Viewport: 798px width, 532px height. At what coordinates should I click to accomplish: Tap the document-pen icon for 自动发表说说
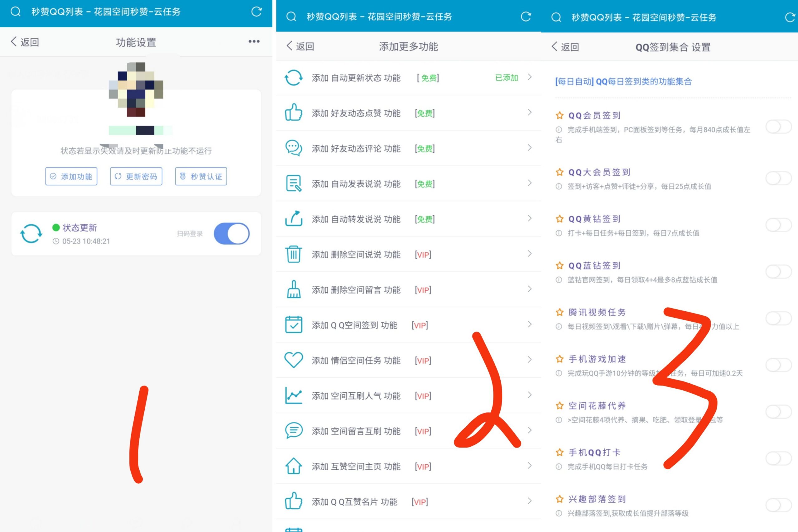coord(293,183)
